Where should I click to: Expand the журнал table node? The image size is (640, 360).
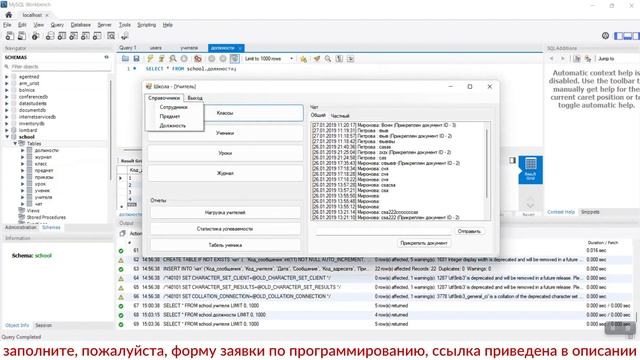22,157
